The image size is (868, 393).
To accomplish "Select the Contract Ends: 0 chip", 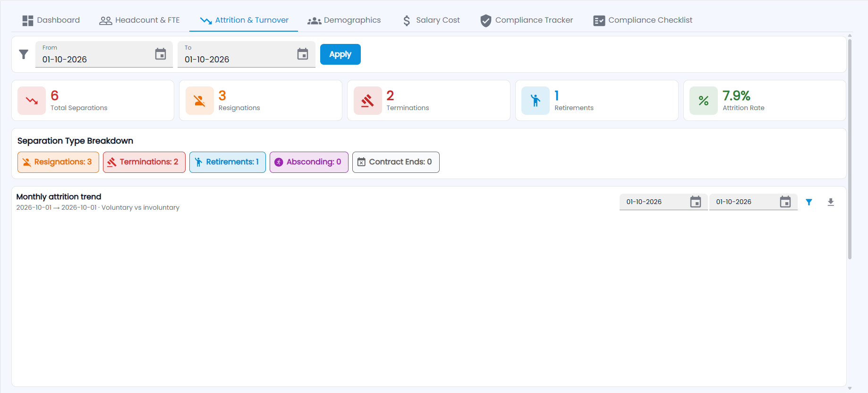I will (396, 162).
